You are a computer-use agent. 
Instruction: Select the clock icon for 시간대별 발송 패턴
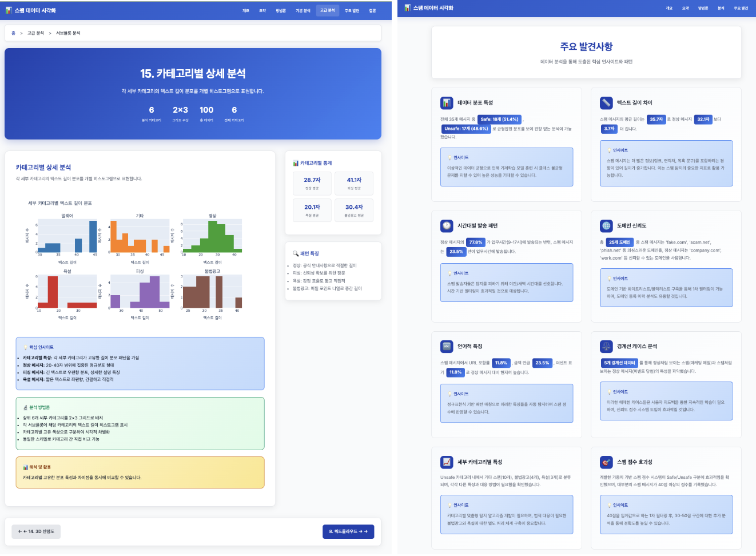tap(447, 226)
